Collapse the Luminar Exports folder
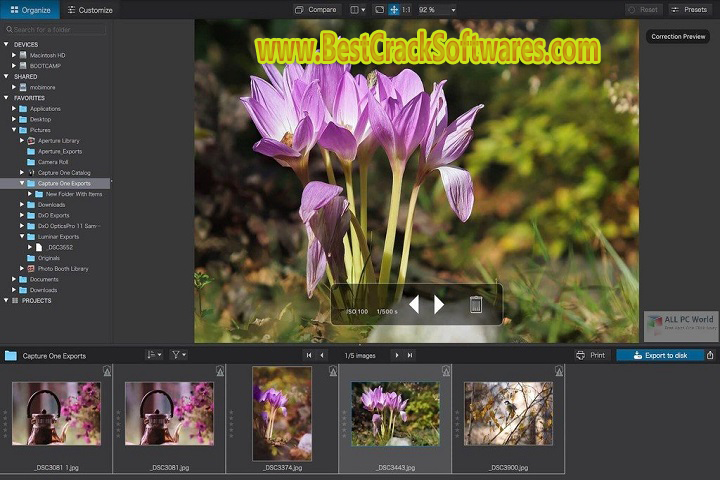Viewport: 720px width, 480px height. click(22, 237)
